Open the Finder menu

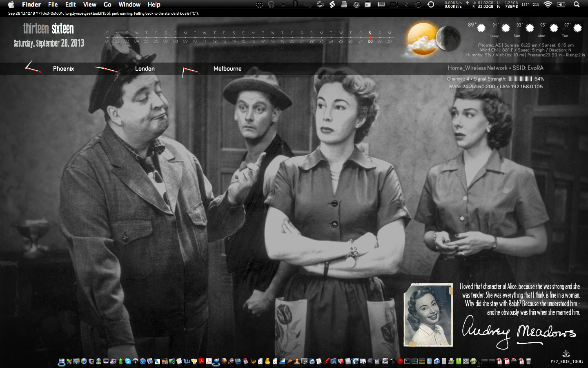(x=31, y=4)
